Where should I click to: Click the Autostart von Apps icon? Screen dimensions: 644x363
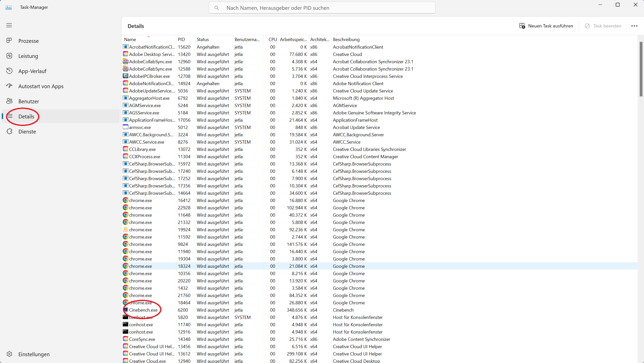pos(9,86)
